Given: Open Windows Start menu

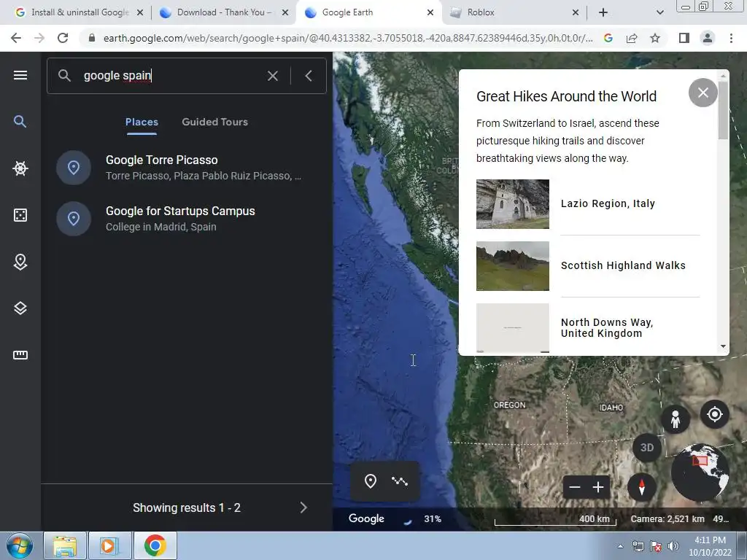Looking at the screenshot, I should point(20,545).
